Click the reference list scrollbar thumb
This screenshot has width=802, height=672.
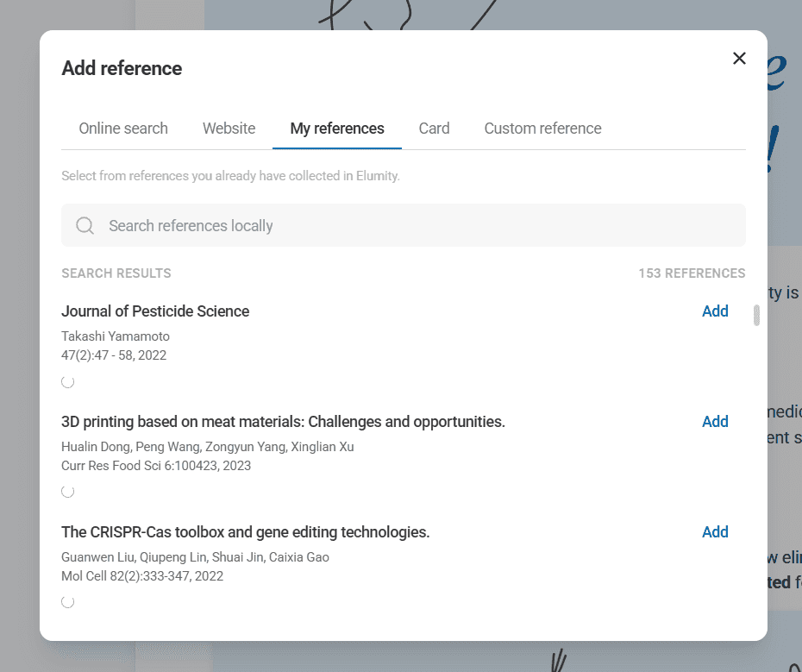tap(756, 315)
